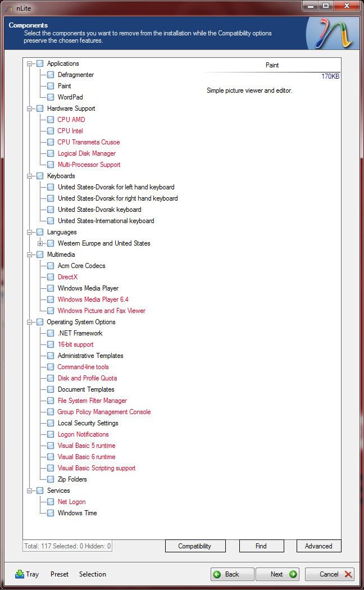Select United States-Dvorak for left hand keyboard
Image resolution: width=364 pixels, height=590 pixels.
[x=116, y=187]
